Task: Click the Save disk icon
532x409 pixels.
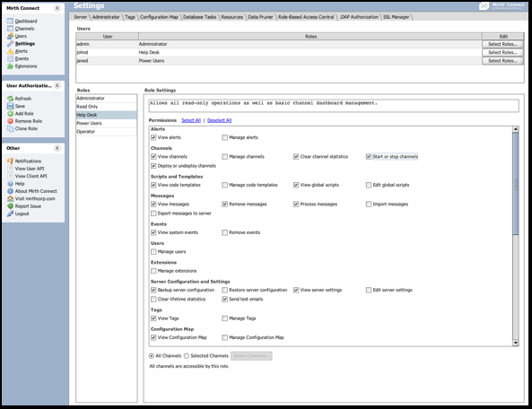Action: (x=10, y=106)
